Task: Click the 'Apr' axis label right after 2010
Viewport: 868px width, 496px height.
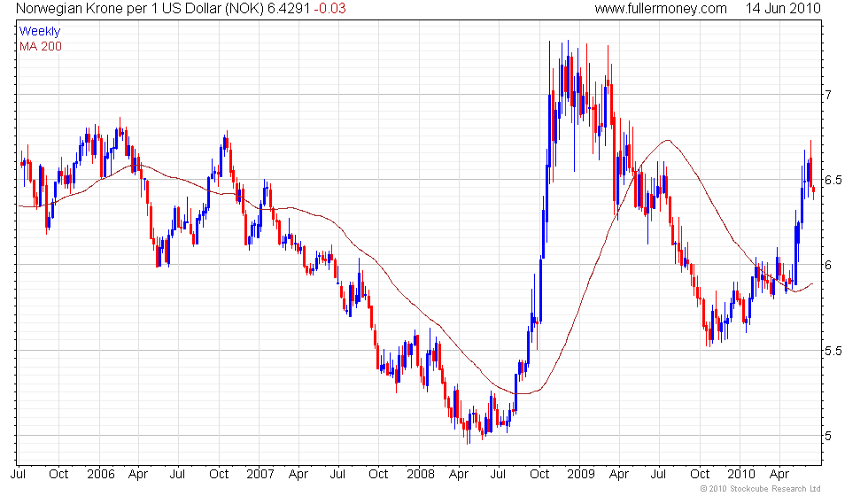Action: click(779, 475)
